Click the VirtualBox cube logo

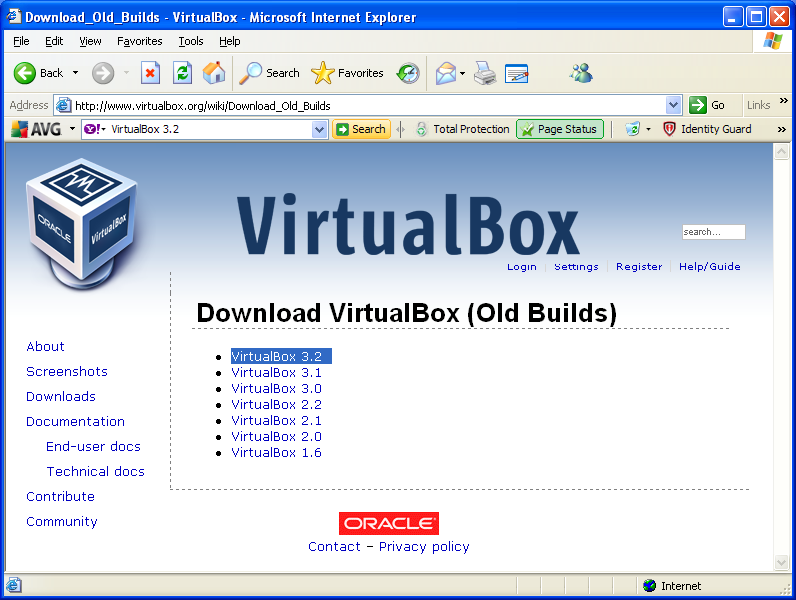[82, 223]
